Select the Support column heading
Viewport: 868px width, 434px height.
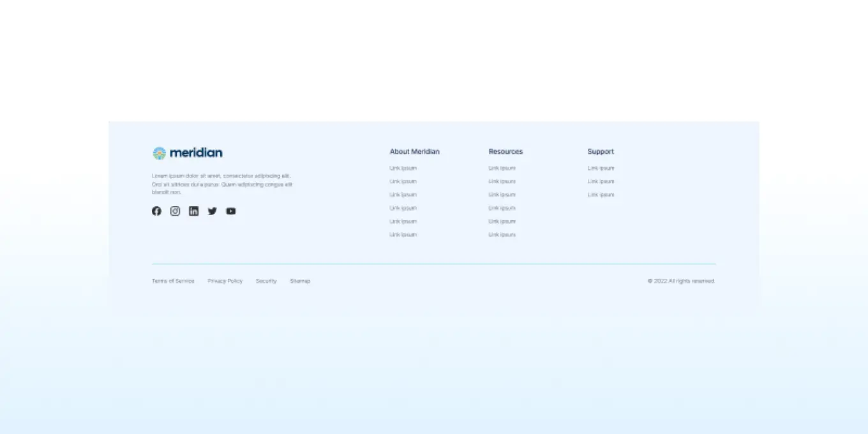point(601,152)
